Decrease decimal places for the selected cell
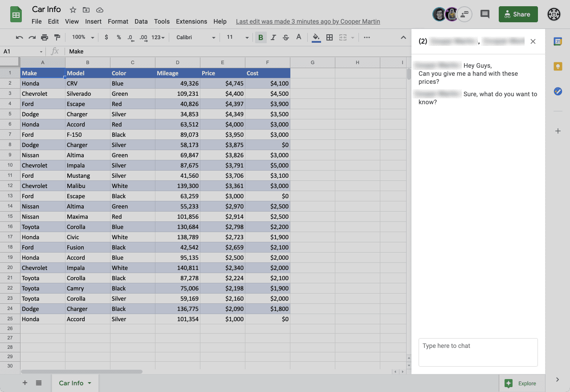This screenshot has height=392, width=570. pos(131,37)
